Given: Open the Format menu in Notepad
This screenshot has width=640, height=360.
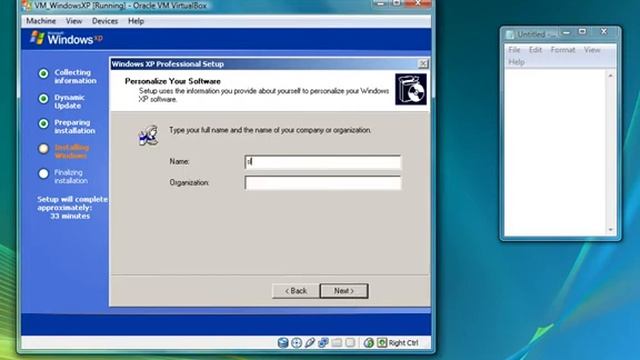Looking at the screenshot, I should tap(563, 50).
